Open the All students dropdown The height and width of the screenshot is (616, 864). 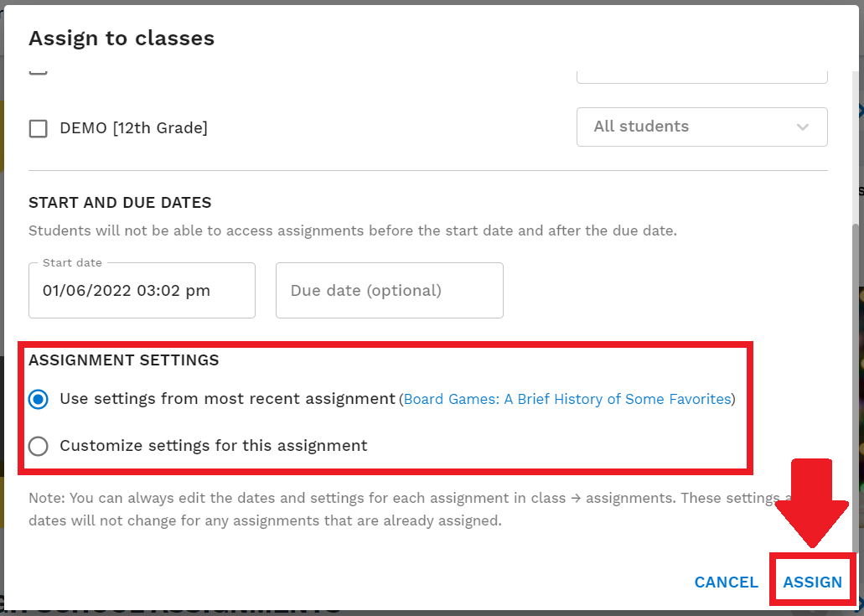702,127
